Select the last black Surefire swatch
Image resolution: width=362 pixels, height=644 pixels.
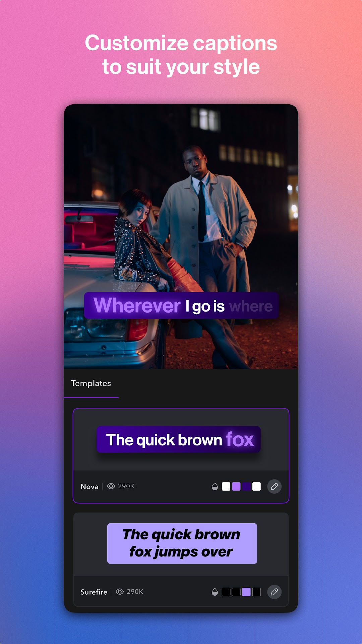[x=256, y=592]
